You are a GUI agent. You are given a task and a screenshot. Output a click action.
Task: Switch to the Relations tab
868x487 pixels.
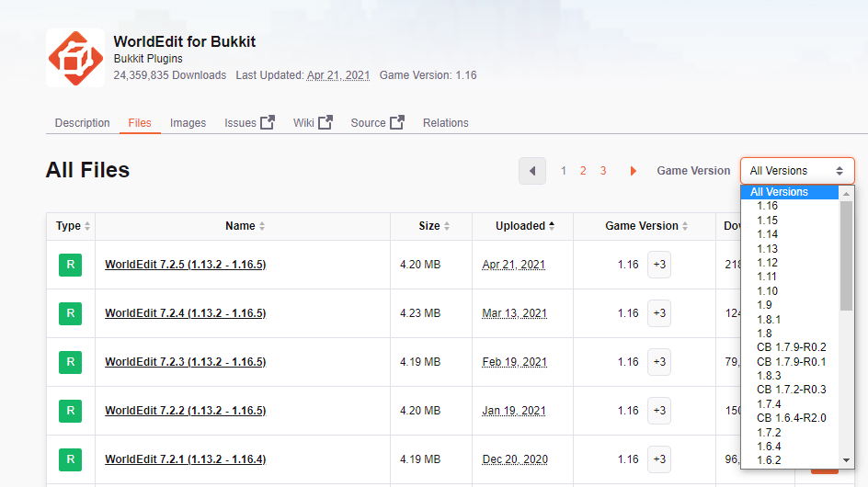tap(446, 123)
